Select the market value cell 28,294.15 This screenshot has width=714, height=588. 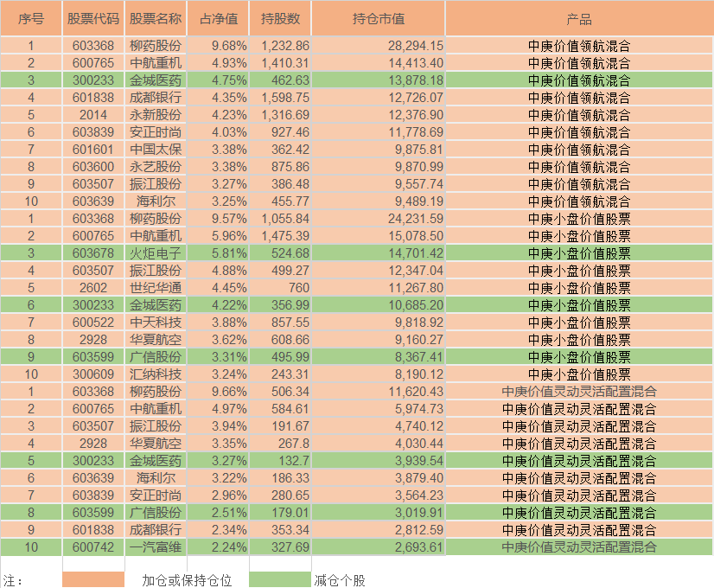pyautogui.click(x=379, y=46)
